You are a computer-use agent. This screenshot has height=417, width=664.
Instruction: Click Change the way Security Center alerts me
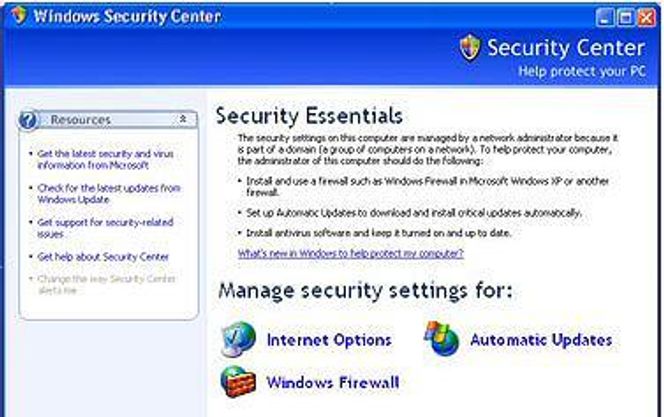coord(106,284)
